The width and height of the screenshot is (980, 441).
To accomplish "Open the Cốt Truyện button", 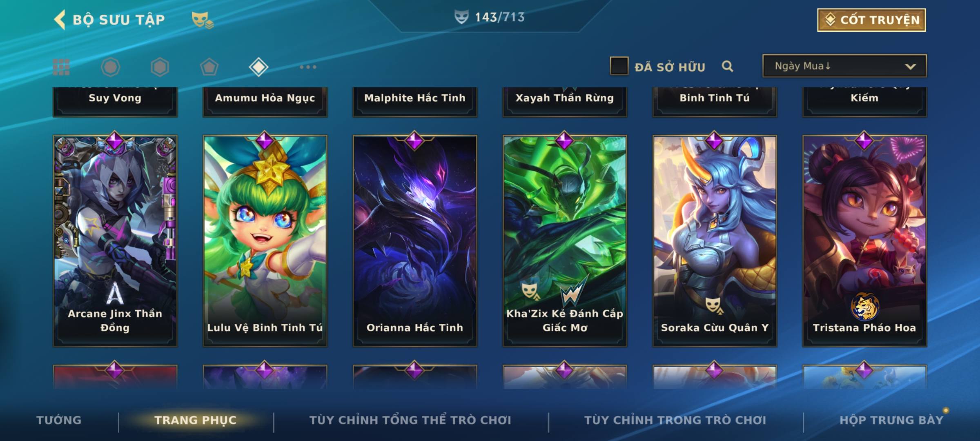I will (x=871, y=20).
